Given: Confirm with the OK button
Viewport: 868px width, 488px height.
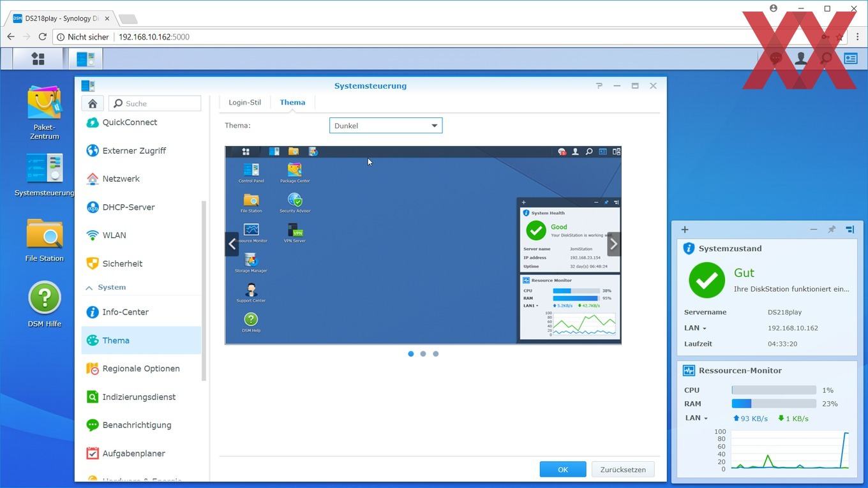Looking at the screenshot, I should 563,470.
